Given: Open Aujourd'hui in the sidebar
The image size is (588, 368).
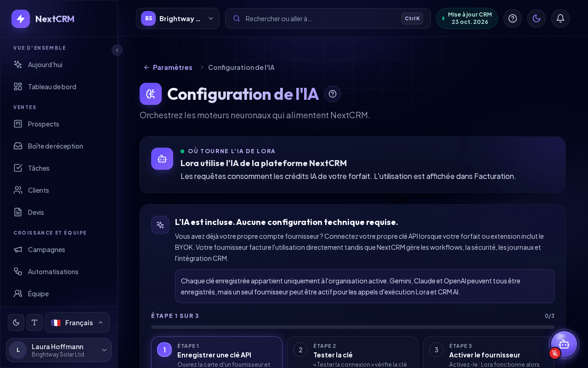Looking at the screenshot, I should click(59, 64).
